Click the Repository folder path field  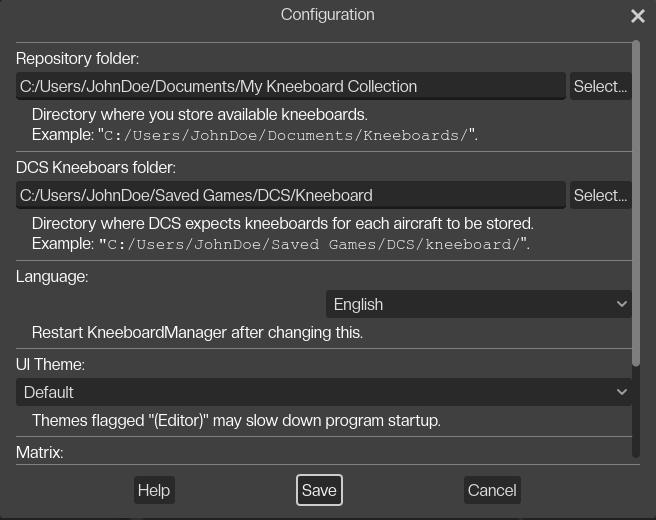pos(290,86)
